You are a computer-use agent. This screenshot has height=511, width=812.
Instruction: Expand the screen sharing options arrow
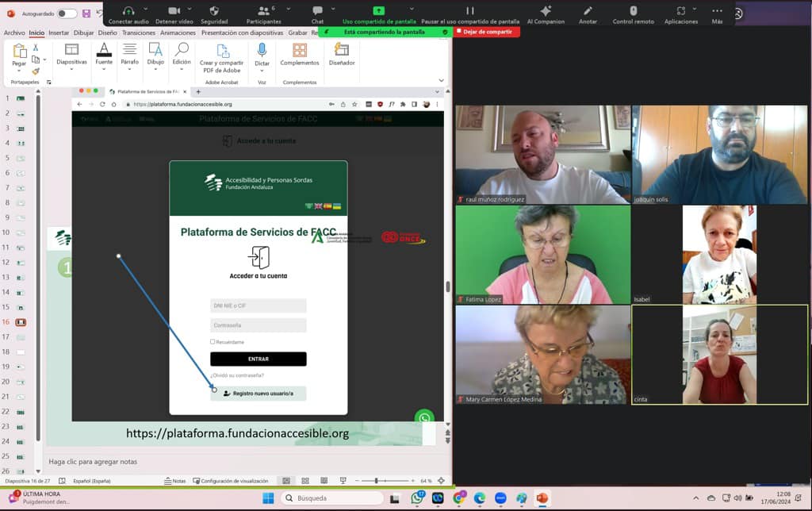(412, 9)
